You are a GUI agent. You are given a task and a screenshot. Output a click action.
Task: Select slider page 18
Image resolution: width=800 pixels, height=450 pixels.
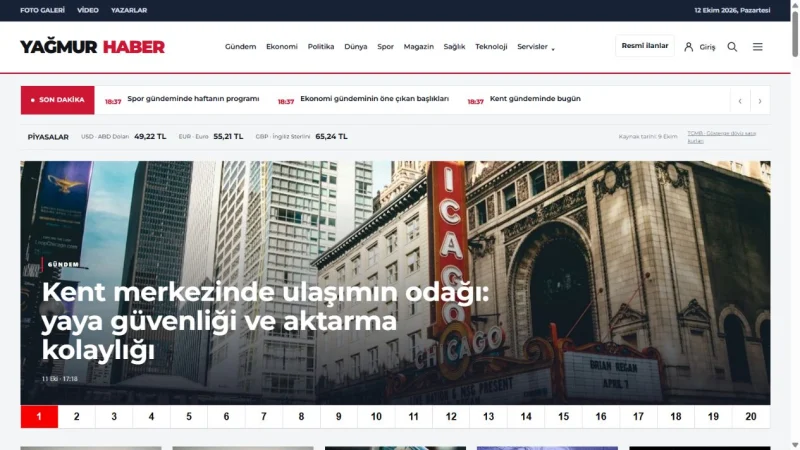tap(676, 417)
